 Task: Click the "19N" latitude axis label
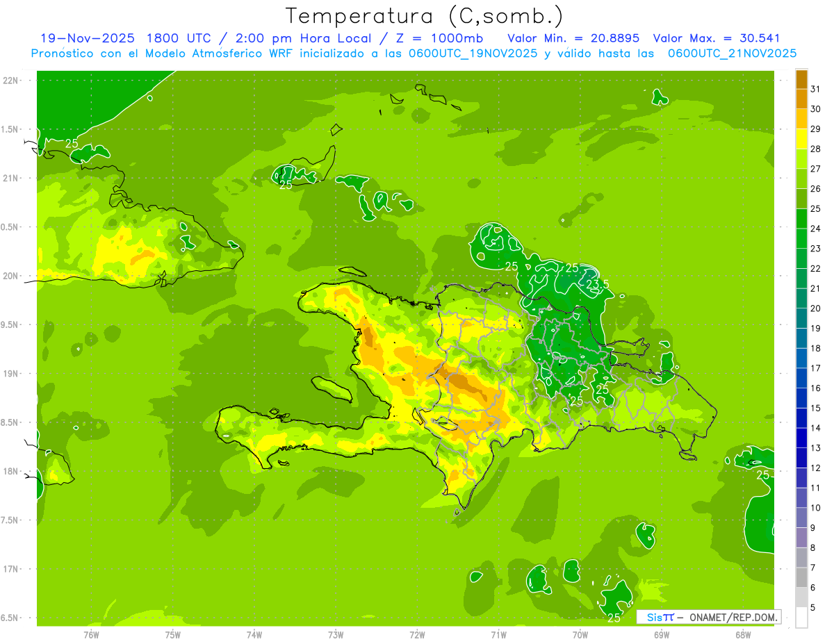[x=10, y=374]
